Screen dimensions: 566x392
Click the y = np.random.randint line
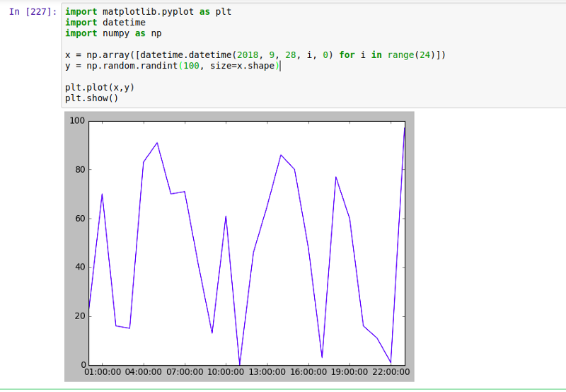click(x=173, y=66)
